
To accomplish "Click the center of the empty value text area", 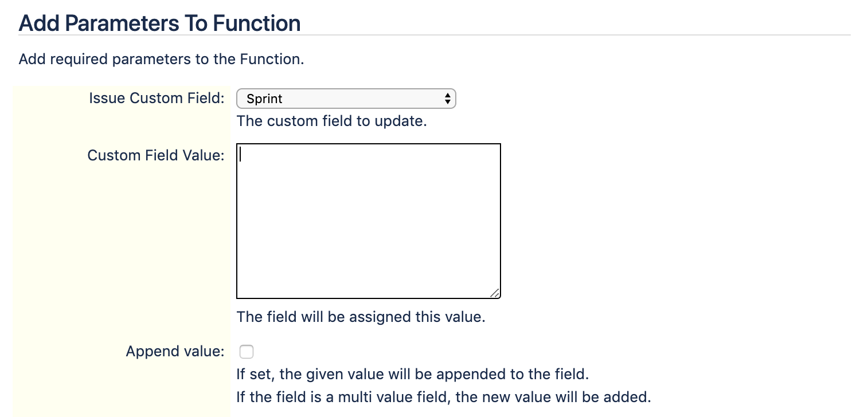I will (x=368, y=221).
